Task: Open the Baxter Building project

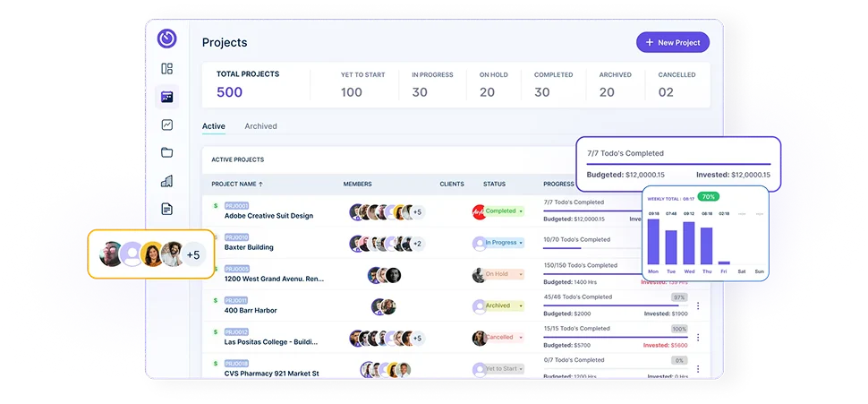Action: pyautogui.click(x=249, y=247)
